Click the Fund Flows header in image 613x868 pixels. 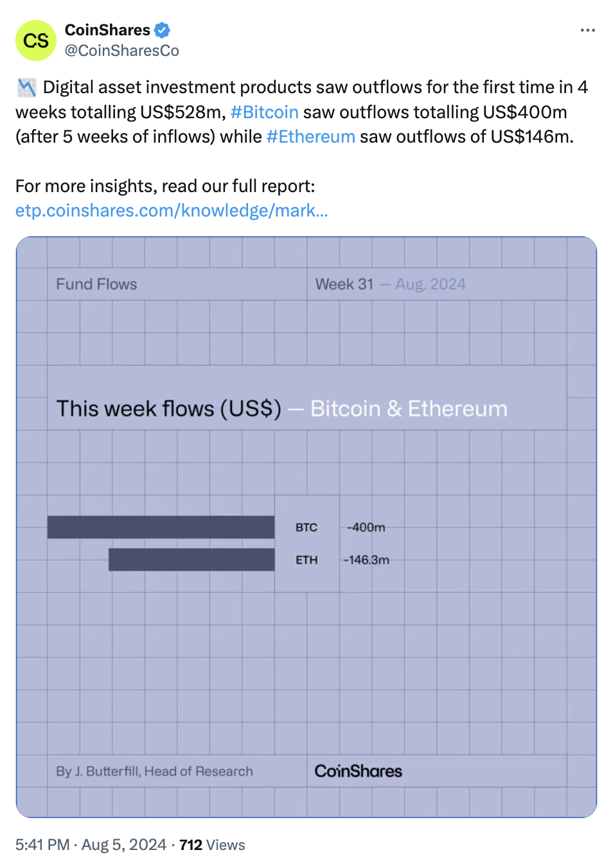click(x=96, y=284)
